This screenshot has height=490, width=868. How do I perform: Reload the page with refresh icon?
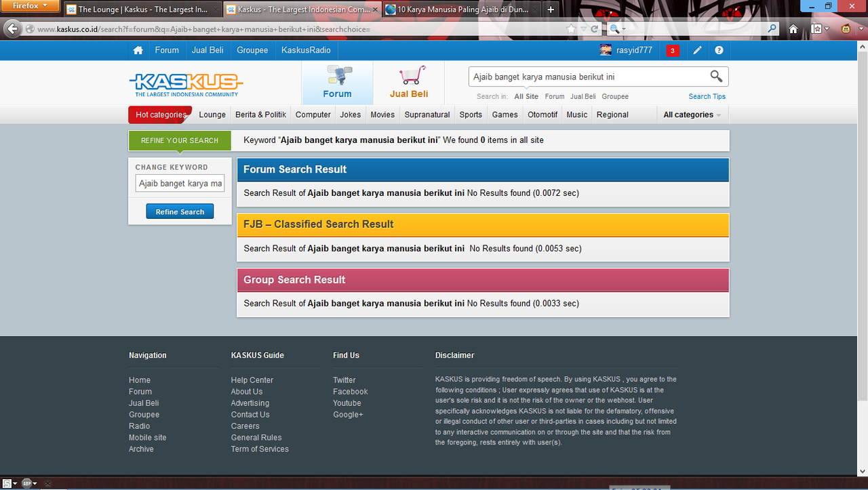click(x=595, y=29)
